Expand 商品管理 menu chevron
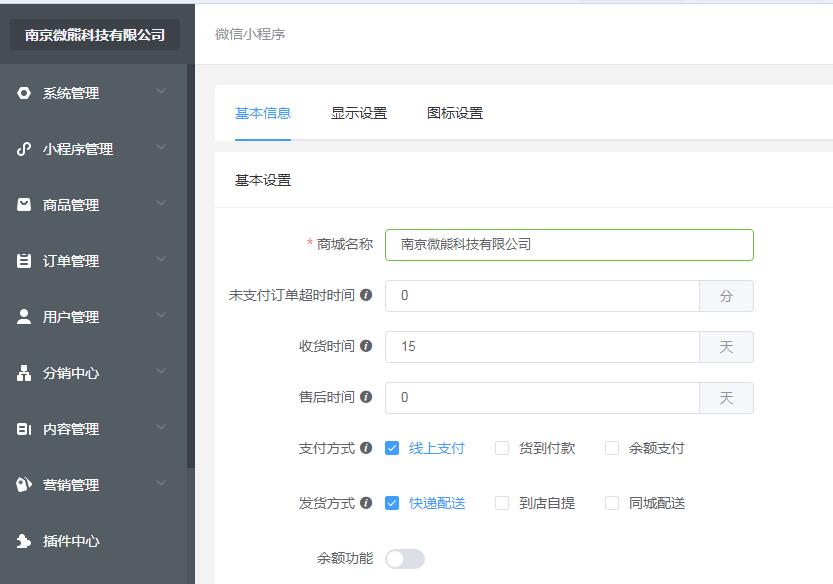The height and width of the screenshot is (584, 833). [161, 203]
